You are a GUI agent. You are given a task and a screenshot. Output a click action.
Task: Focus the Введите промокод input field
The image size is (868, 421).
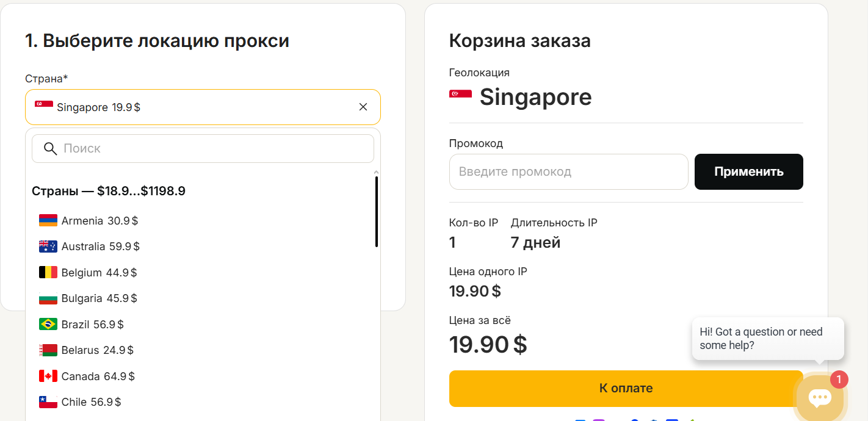tap(568, 171)
